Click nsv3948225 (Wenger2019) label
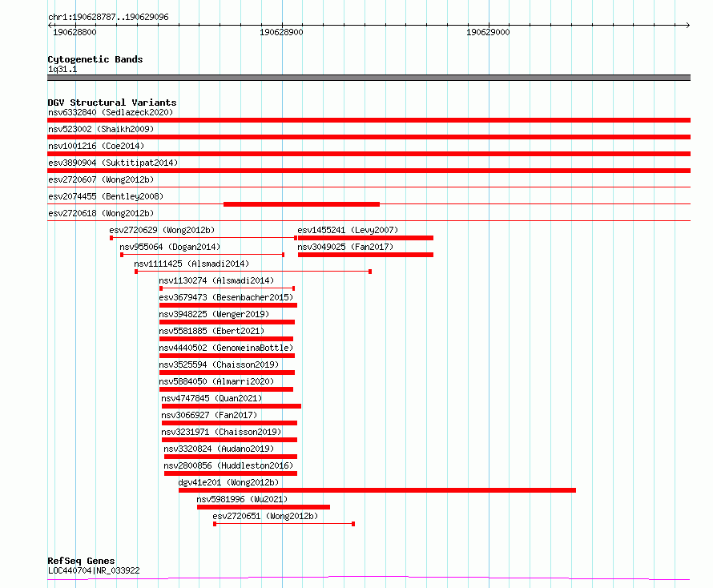Screen dimensions: 713x588 [214, 314]
